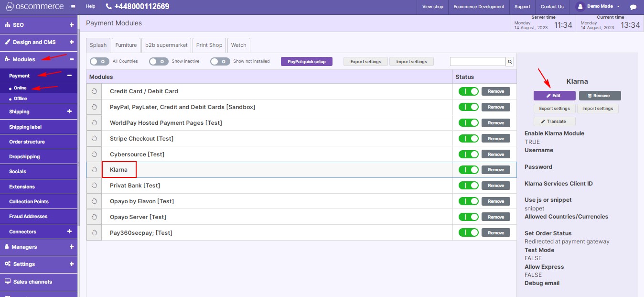The width and height of the screenshot is (644, 297).
Task: Open the Help link in header
Action: [x=90, y=7]
